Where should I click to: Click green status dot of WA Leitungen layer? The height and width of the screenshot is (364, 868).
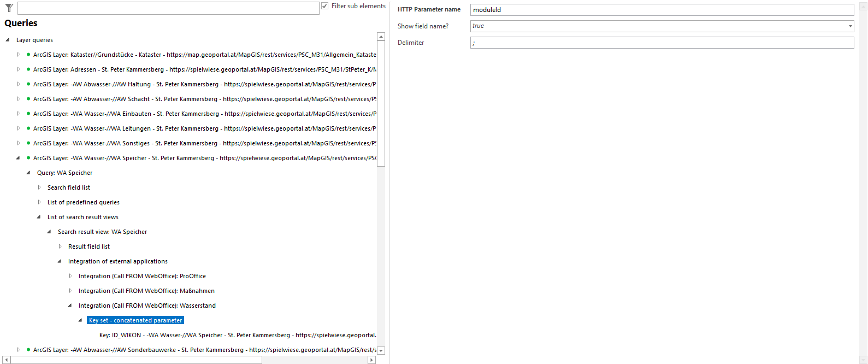pyautogui.click(x=28, y=128)
